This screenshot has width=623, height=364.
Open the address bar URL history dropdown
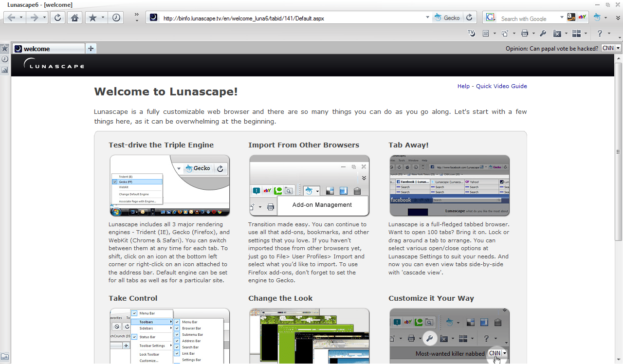coord(428,18)
